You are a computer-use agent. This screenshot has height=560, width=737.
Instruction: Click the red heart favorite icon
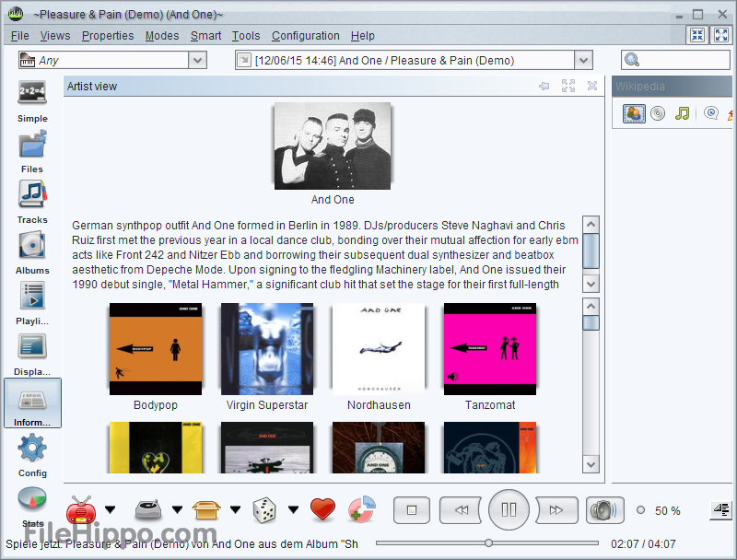(x=323, y=509)
